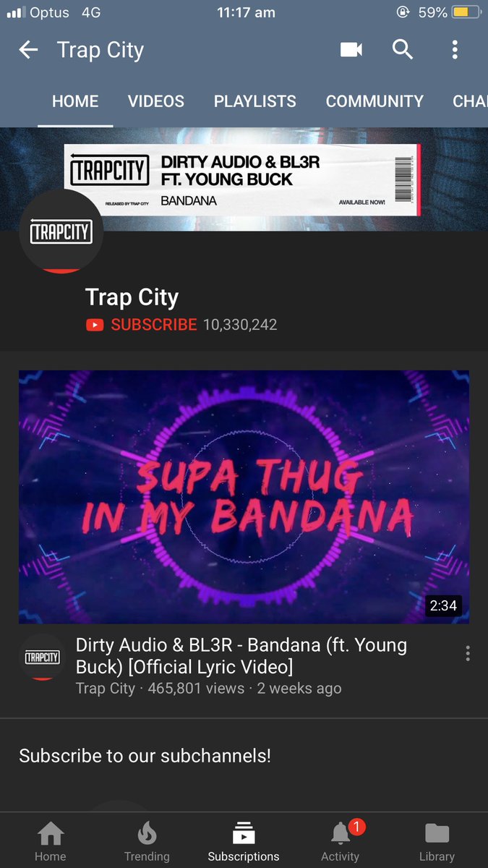Image resolution: width=488 pixels, height=868 pixels.
Task: Select the Subscriptions bottom tab
Action: [x=244, y=842]
